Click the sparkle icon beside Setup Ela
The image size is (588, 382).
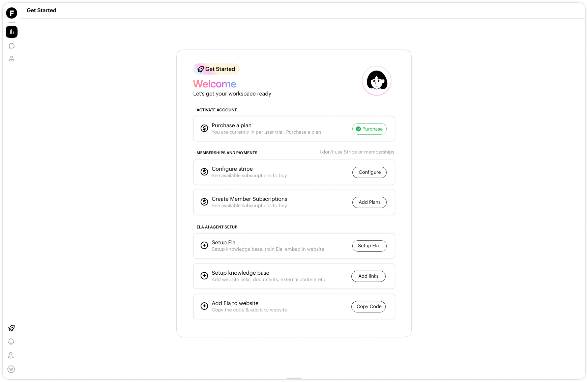(204, 245)
